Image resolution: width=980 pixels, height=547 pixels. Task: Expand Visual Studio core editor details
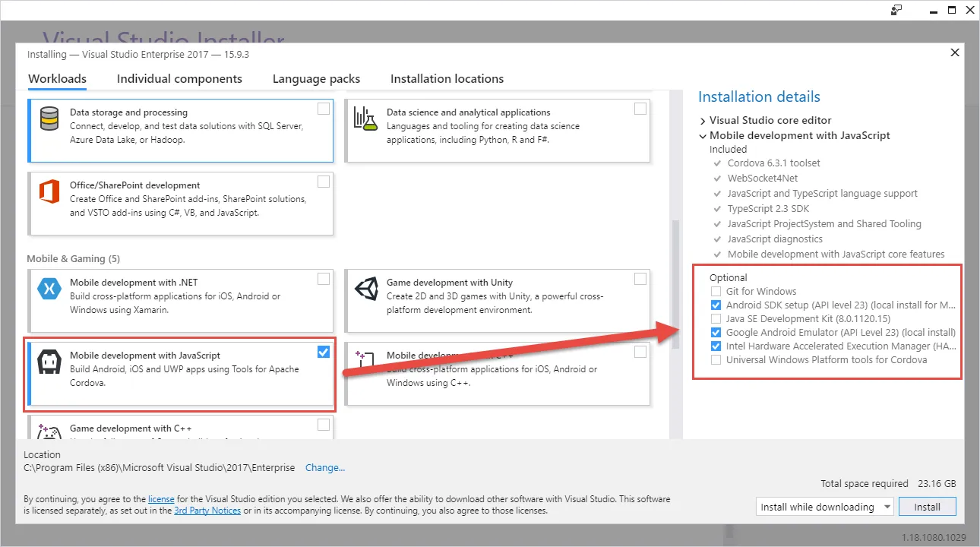[703, 121]
